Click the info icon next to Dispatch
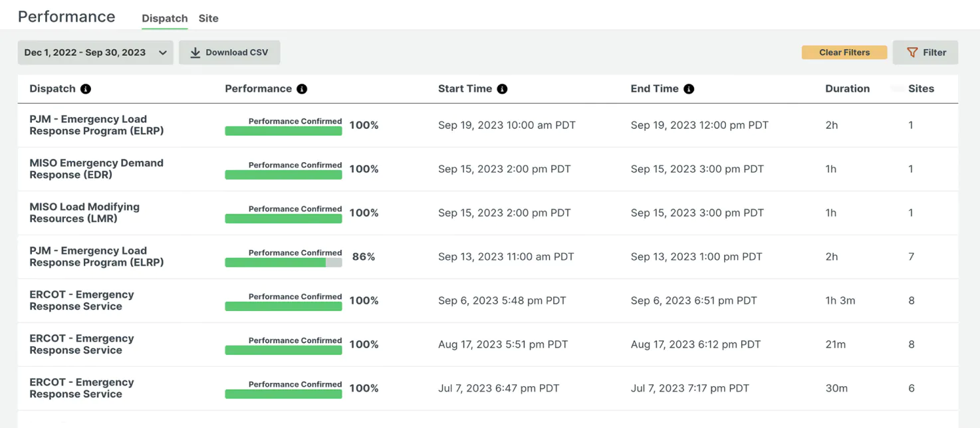Screen dimensions: 980x428 [x=86, y=89]
